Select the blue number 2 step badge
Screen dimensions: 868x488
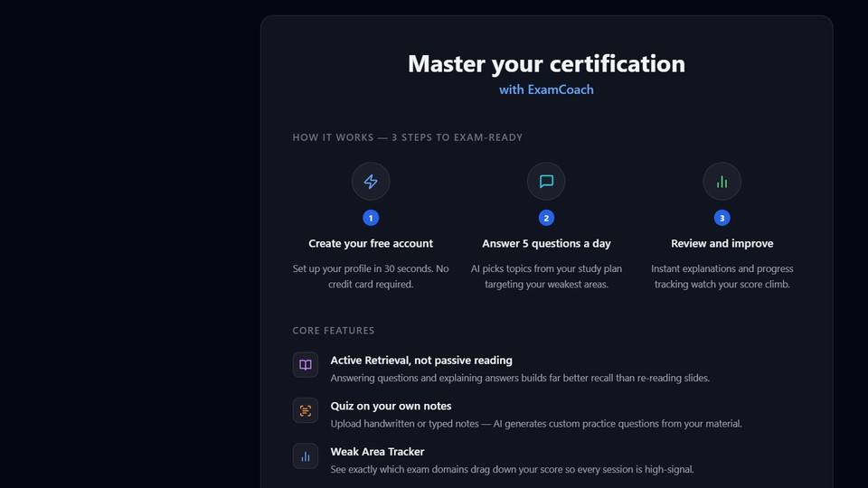tap(546, 218)
